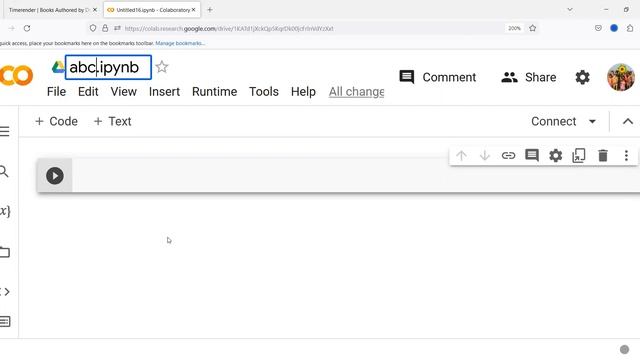Star the notebook next to the filename
This screenshot has height=360, width=640.
162,67
